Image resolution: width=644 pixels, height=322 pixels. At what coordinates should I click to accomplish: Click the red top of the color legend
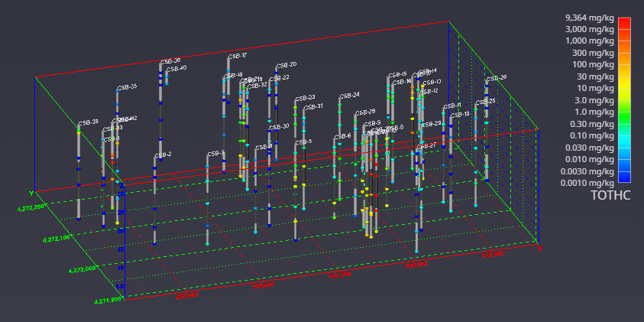[x=624, y=21]
